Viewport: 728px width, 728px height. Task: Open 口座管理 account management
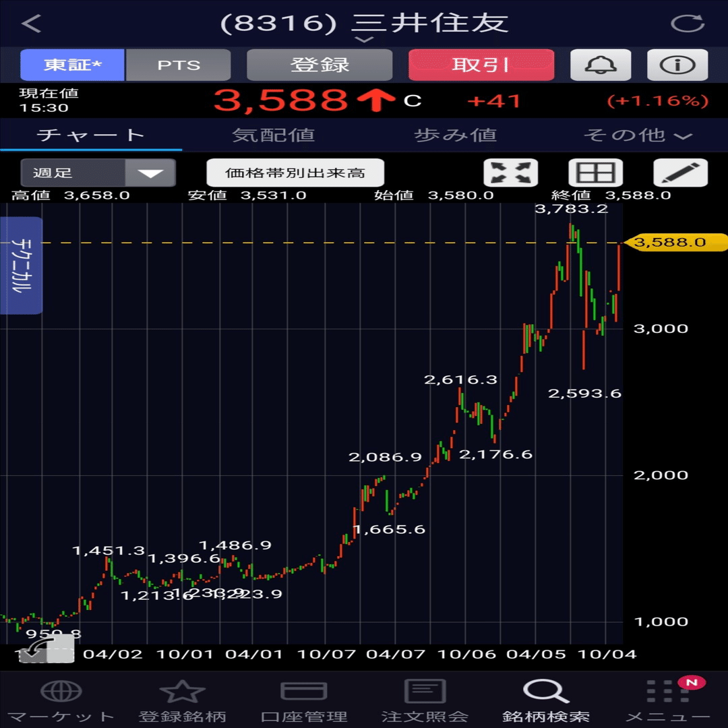pos(303,701)
